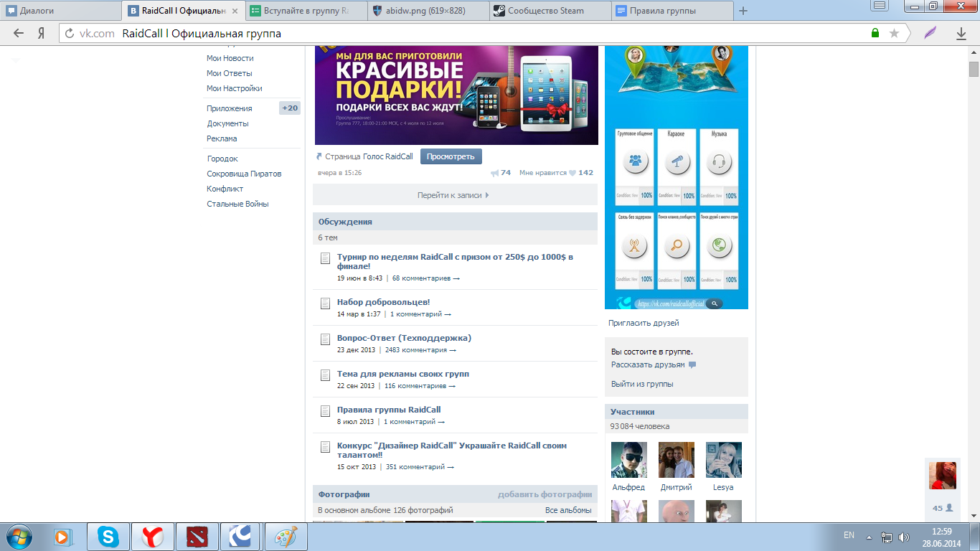Bookmark page with star icon

coord(894,33)
